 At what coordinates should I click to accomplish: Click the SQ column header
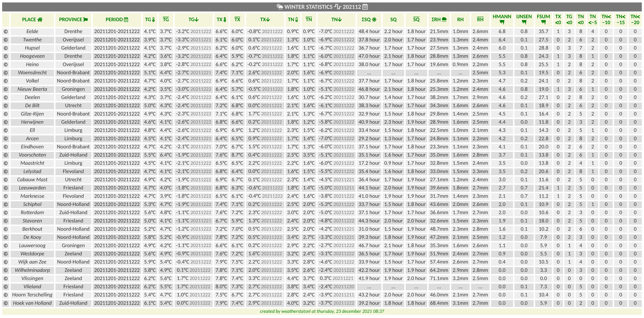pyautogui.click(x=393, y=19)
